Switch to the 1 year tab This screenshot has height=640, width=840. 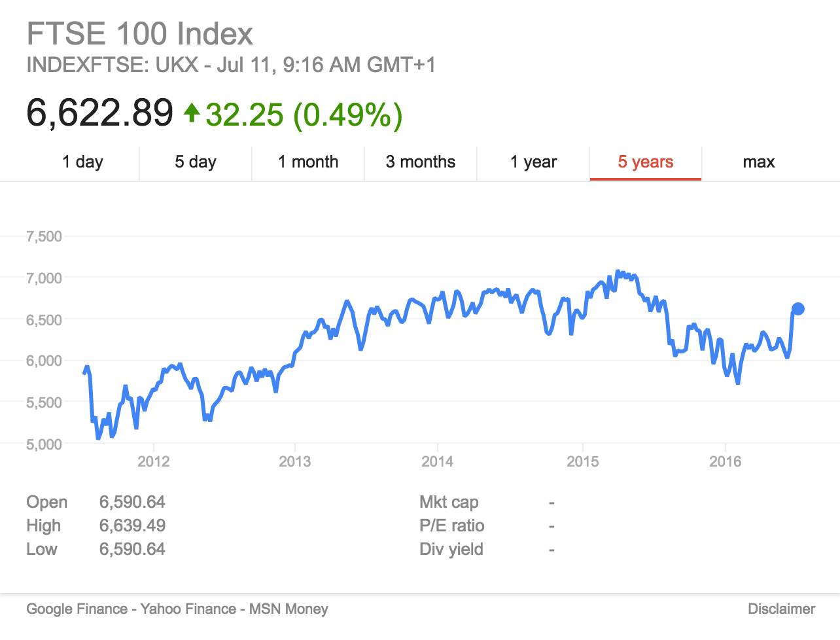click(x=533, y=162)
